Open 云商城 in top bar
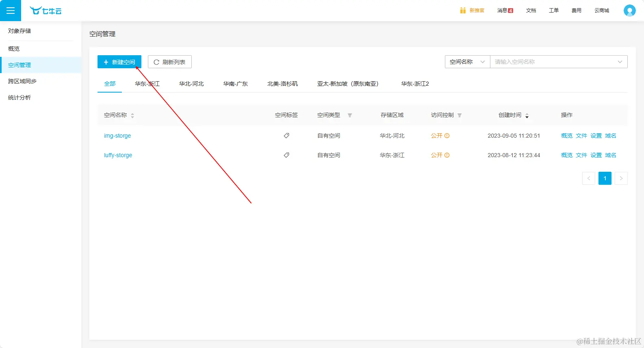This screenshot has height=348, width=644. pos(602,11)
